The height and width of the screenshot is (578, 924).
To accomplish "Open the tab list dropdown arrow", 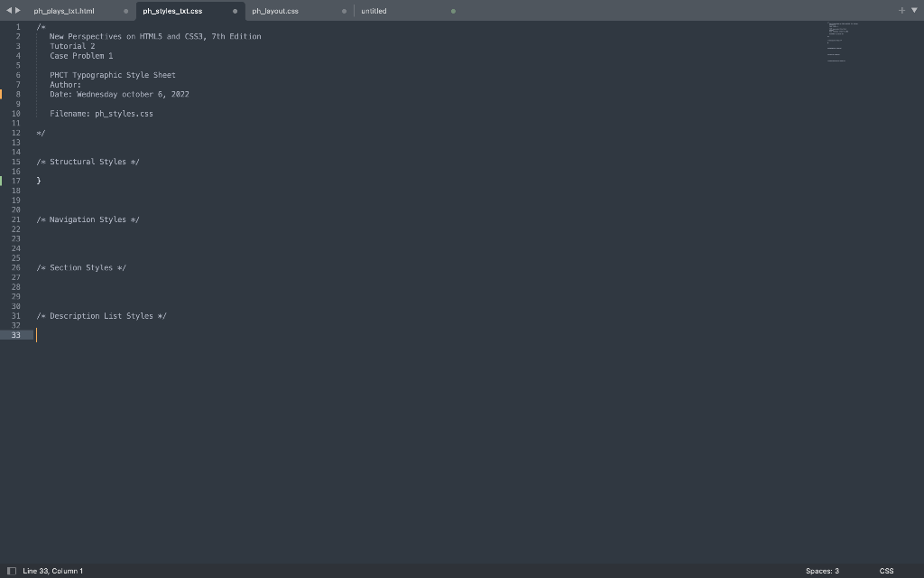I will tap(915, 11).
